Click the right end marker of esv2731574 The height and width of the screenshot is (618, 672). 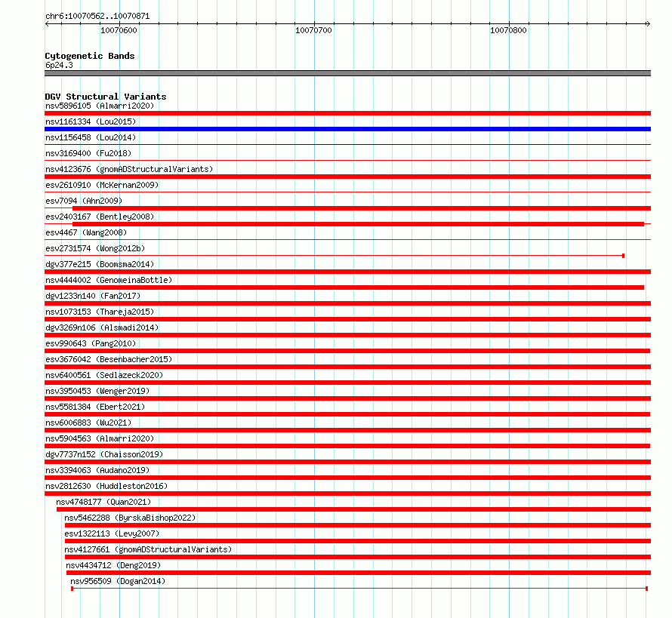(623, 256)
